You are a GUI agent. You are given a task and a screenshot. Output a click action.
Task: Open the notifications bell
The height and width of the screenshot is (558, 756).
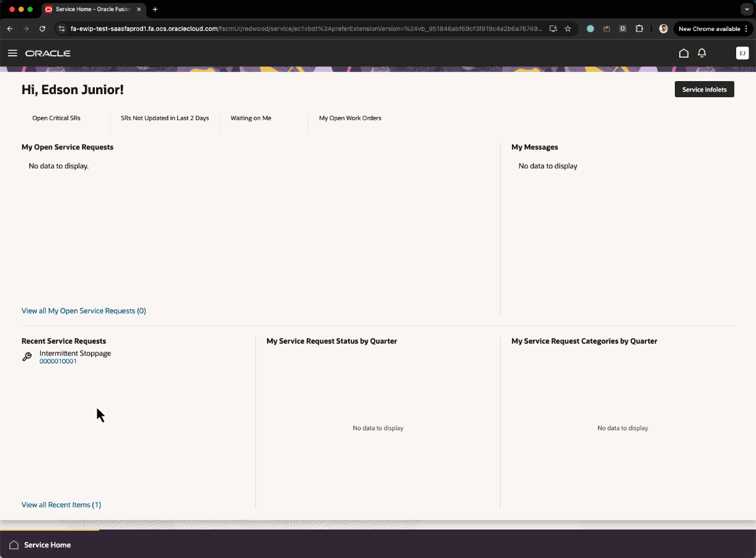pyautogui.click(x=702, y=53)
